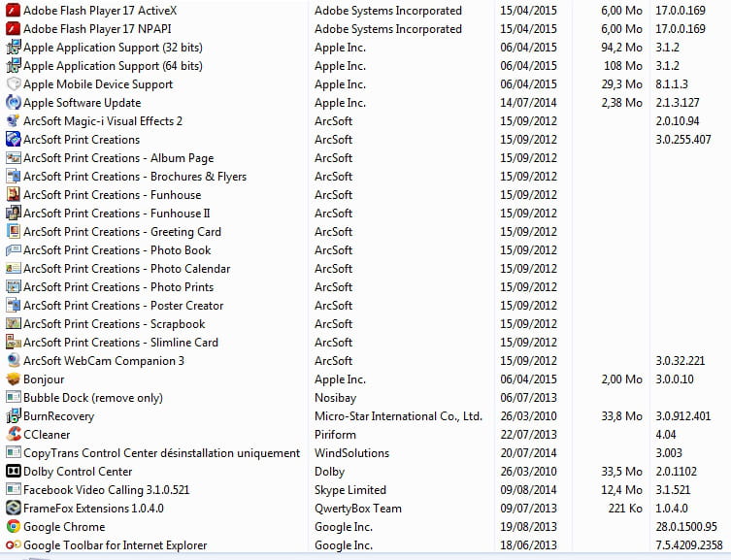Click version '3.003' for CopyTrans

669,453
